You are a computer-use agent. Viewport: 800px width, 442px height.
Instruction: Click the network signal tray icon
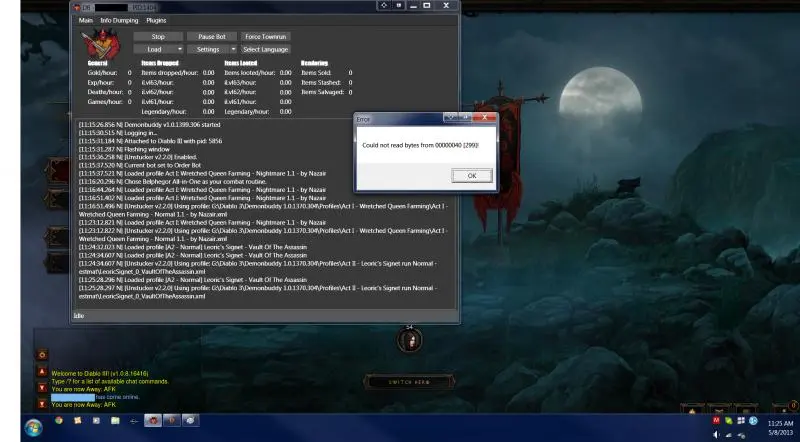[x=729, y=434]
